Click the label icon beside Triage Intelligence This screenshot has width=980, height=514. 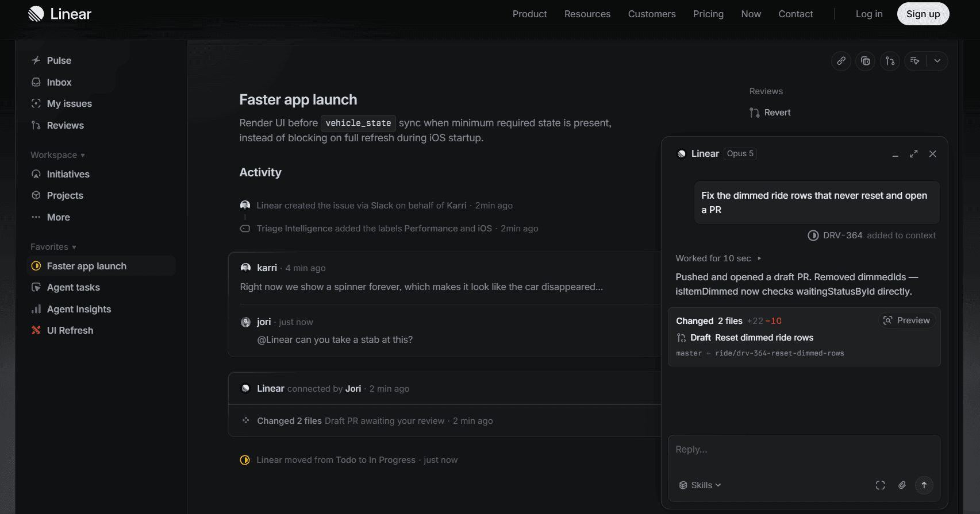pos(245,229)
